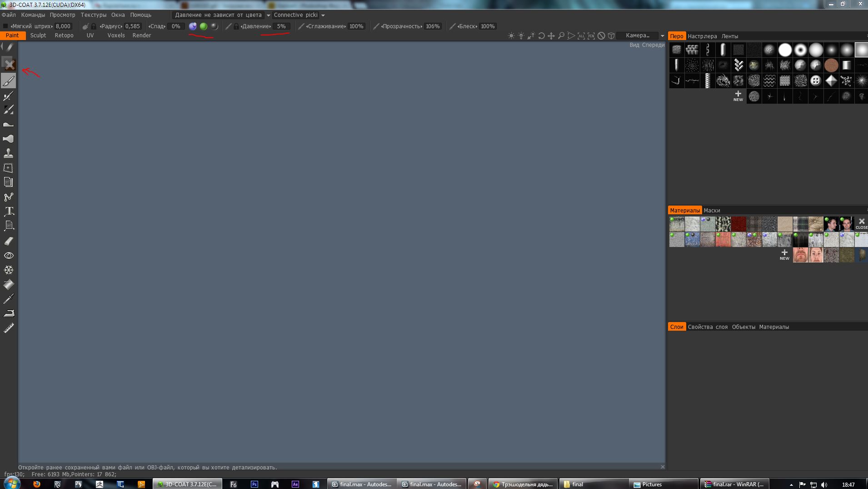Screen dimensions: 868x489
Task: Select the Eraser tool
Action: tap(9, 241)
